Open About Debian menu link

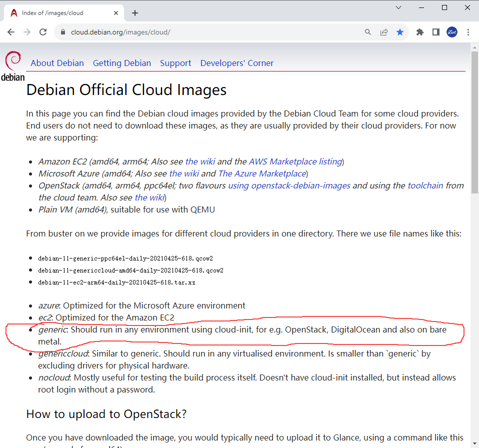click(57, 63)
